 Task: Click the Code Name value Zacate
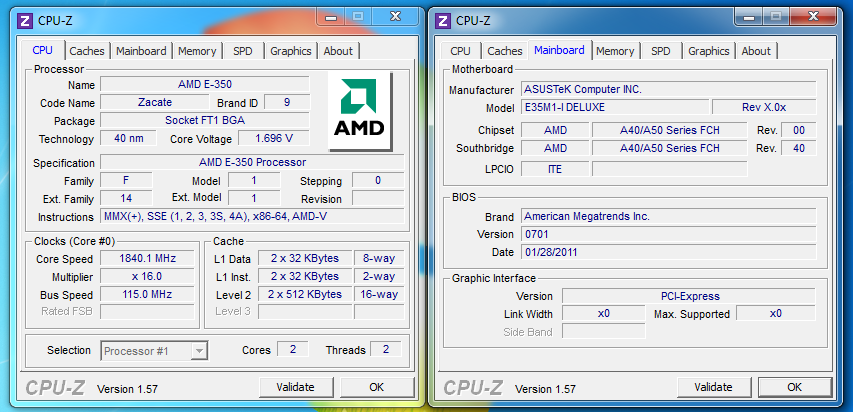(x=154, y=102)
